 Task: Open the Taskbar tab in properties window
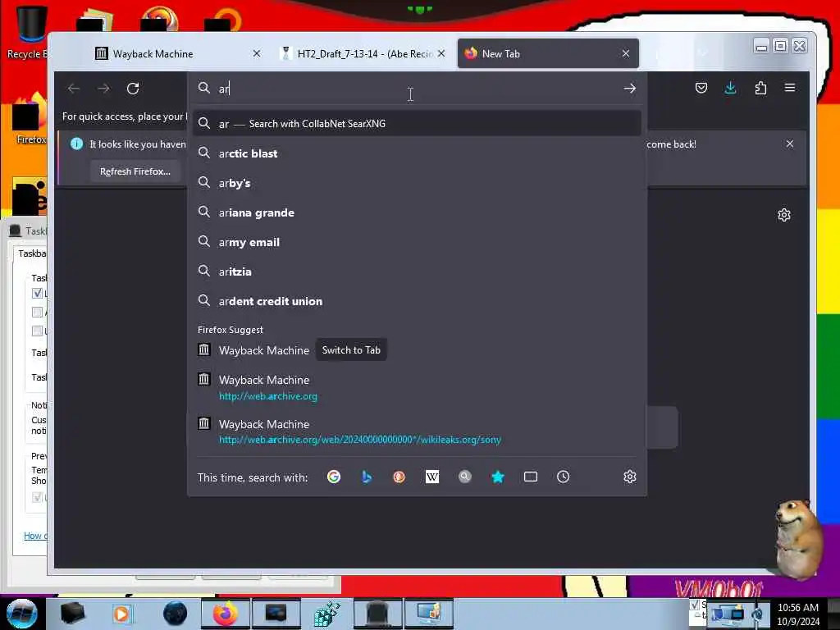pyautogui.click(x=32, y=253)
